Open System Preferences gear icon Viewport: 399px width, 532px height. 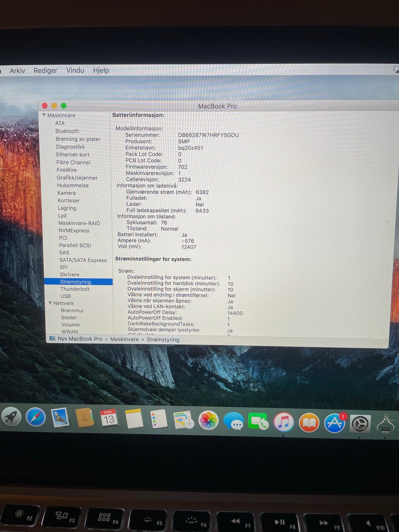point(360,424)
